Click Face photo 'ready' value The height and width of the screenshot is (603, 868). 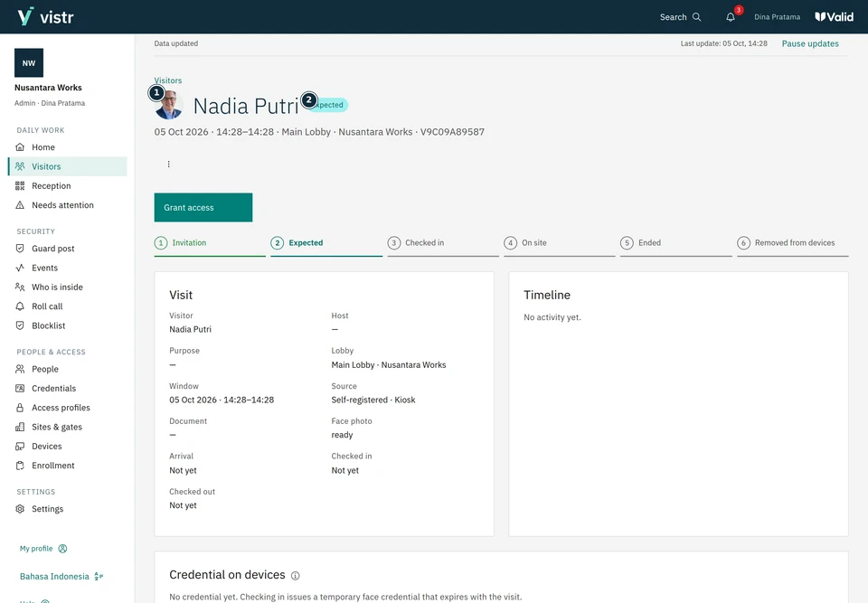click(342, 435)
